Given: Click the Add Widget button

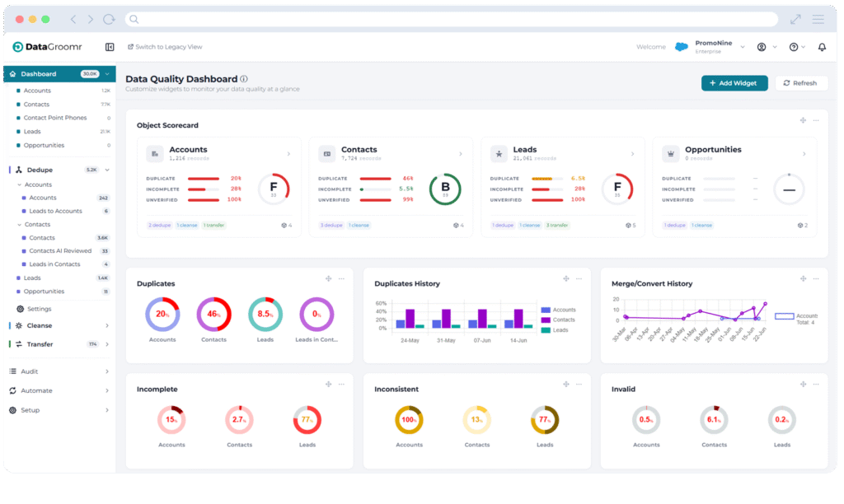Looking at the screenshot, I should point(734,83).
